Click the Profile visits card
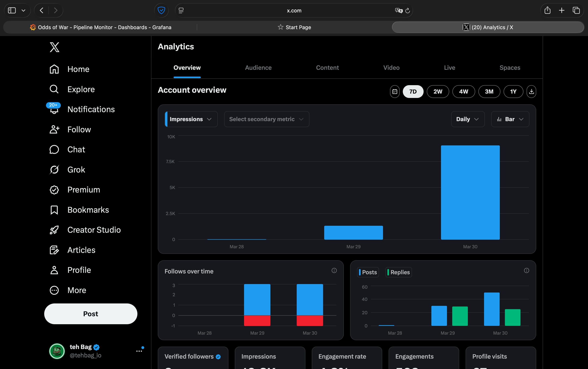 tap(501, 358)
